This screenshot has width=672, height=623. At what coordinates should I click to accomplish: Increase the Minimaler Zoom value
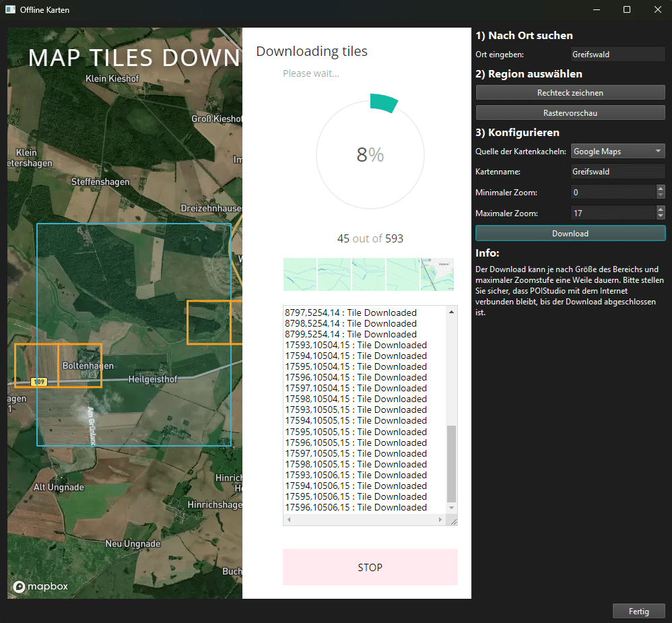coord(661,189)
